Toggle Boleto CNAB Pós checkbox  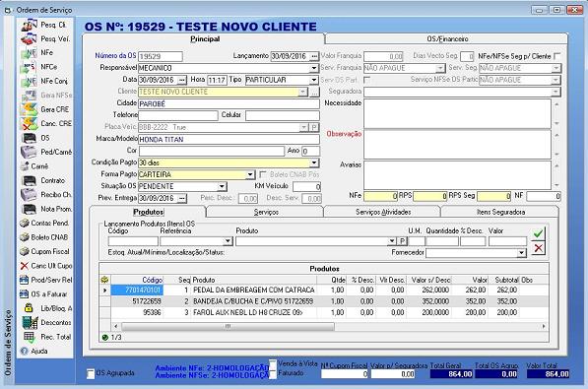[263, 175]
